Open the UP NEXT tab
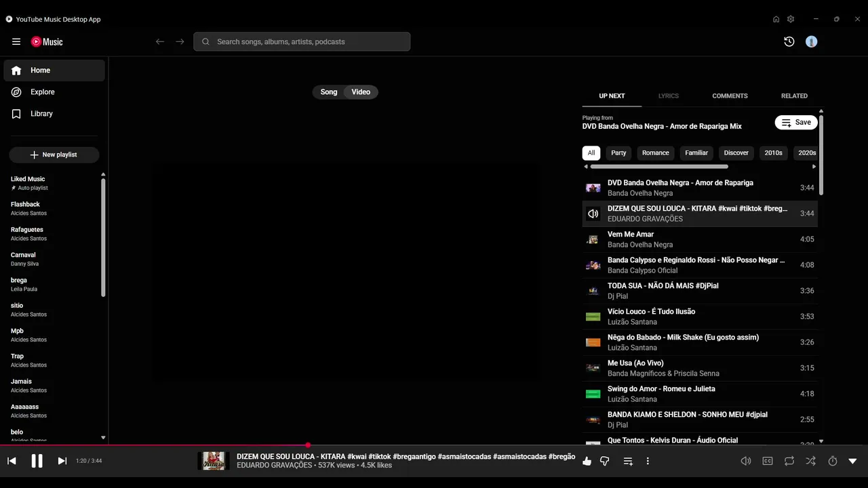The width and height of the screenshot is (868, 488). [x=612, y=96]
